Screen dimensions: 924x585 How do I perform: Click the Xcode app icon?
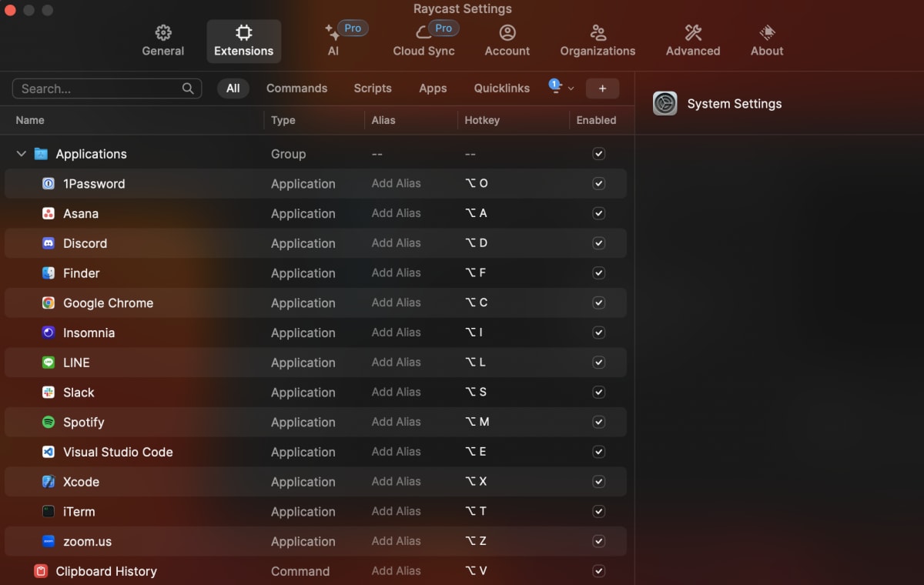49,482
